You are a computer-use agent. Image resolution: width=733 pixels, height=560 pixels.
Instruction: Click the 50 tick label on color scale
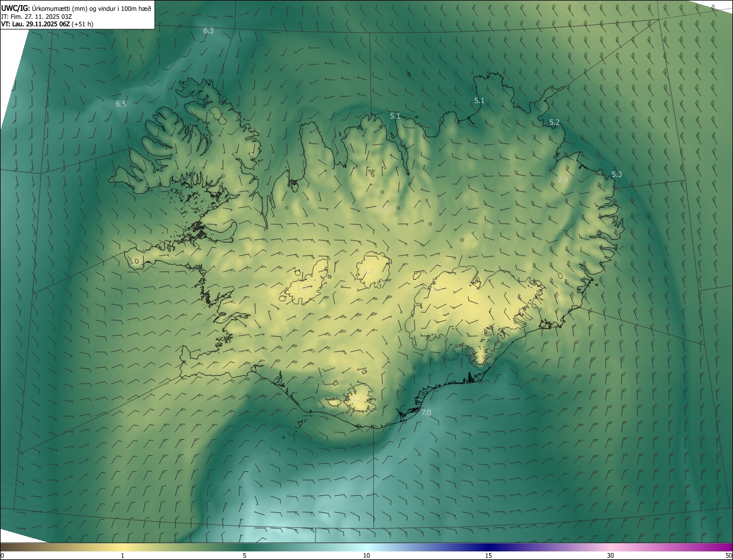728,555
